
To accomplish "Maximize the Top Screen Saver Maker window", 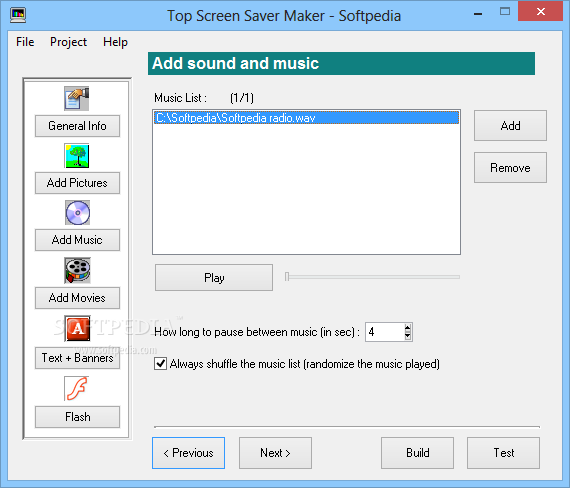I will (x=505, y=12).
